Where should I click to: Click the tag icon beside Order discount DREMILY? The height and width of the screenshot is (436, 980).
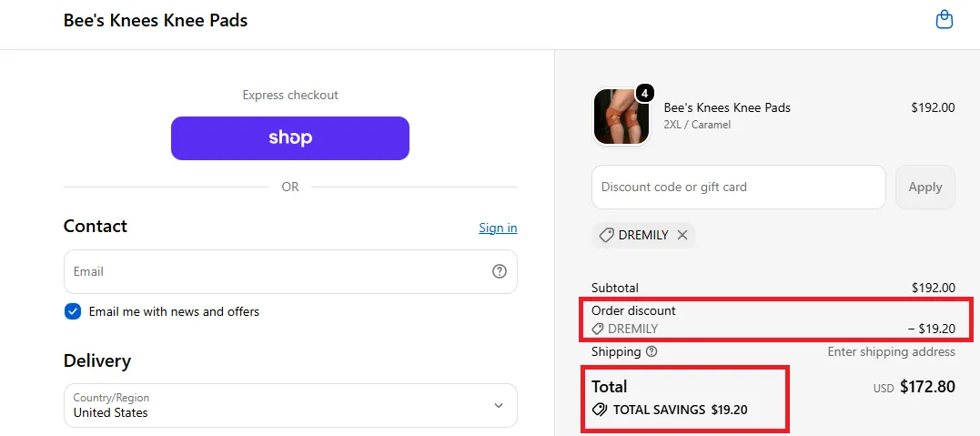pyautogui.click(x=598, y=329)
